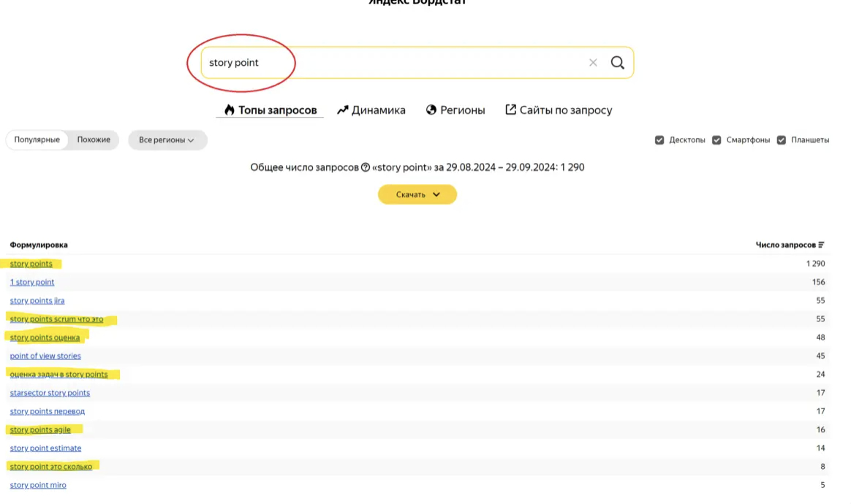Select the Популярные toggle option

click(x=37, y=140)
